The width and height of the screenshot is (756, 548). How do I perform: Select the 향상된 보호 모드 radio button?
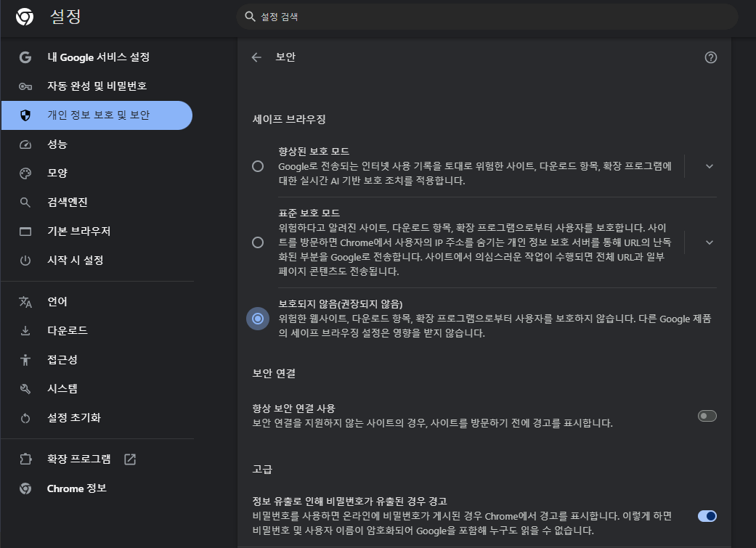[x=258, y=166]
